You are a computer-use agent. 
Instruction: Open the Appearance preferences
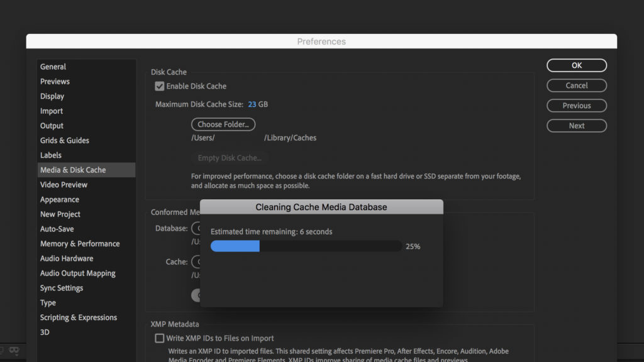pos(60,200)
